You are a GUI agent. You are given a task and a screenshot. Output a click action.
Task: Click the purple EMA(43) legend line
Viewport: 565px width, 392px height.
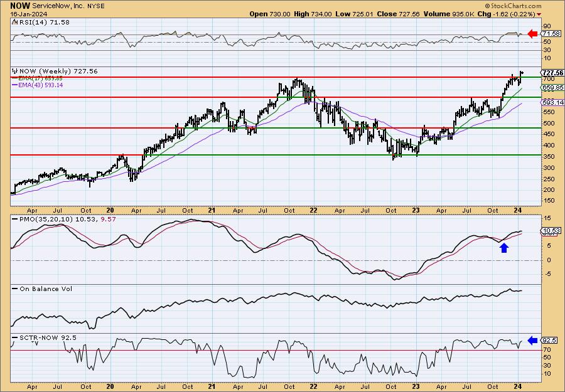[x=15, y=85]
